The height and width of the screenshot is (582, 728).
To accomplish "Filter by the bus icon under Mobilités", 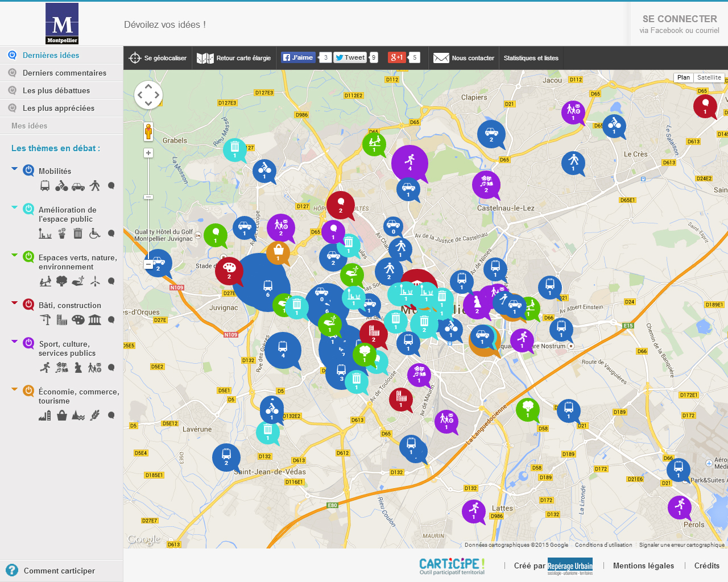I will coord(45,186).
